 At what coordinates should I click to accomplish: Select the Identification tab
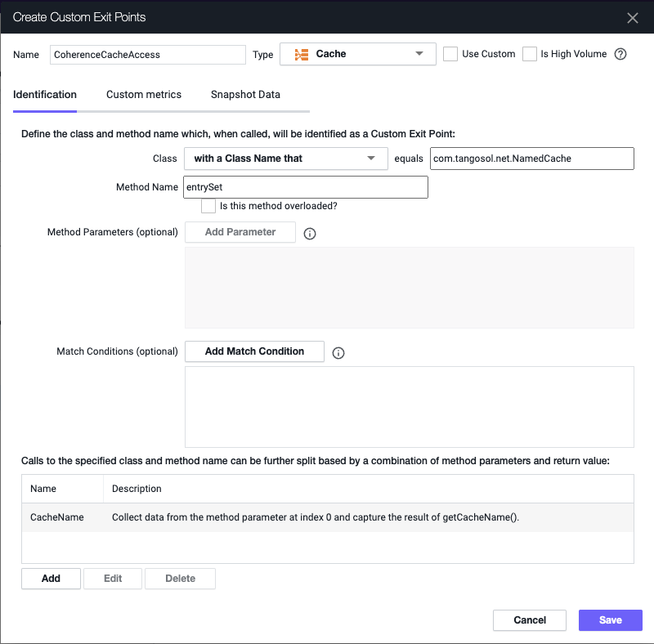45,95
